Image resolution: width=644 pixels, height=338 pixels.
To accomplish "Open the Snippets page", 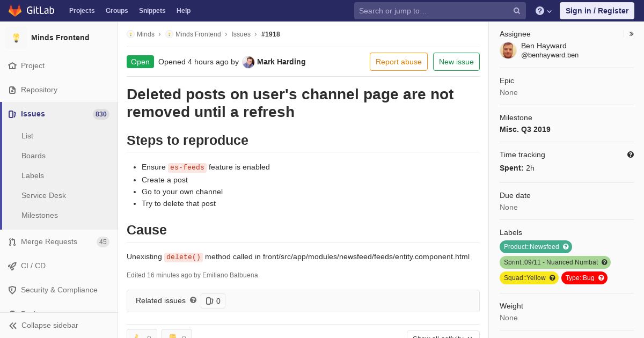I will (152, 11).
